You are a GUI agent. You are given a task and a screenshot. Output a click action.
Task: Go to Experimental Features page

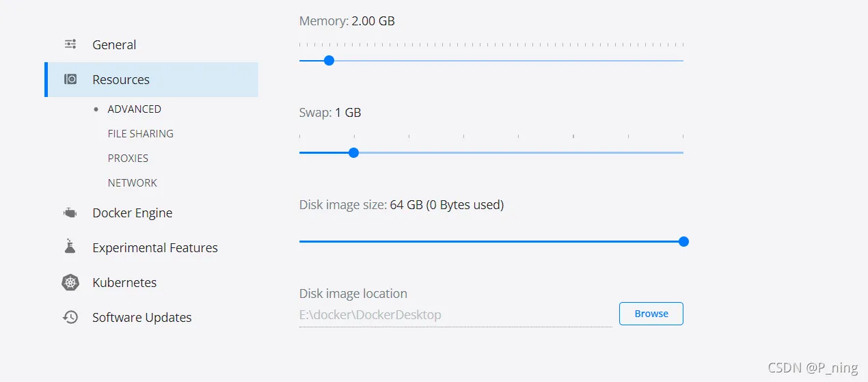tap(155, 247)
